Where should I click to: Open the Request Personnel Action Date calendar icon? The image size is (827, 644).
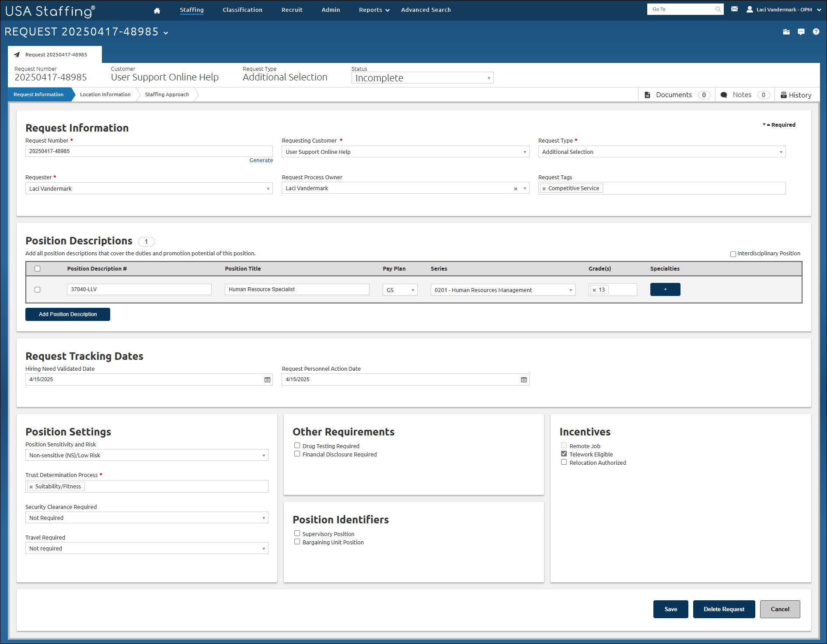coord(523,379)
